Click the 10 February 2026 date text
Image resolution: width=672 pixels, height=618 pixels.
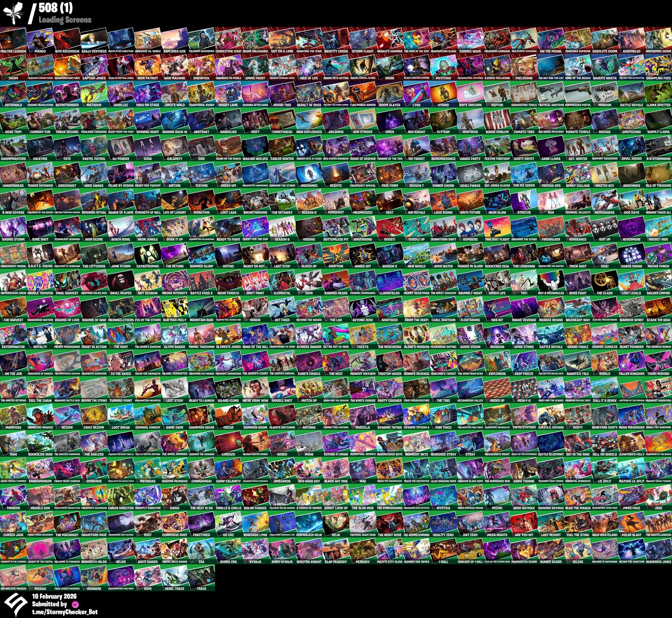(x=54, y=596)
